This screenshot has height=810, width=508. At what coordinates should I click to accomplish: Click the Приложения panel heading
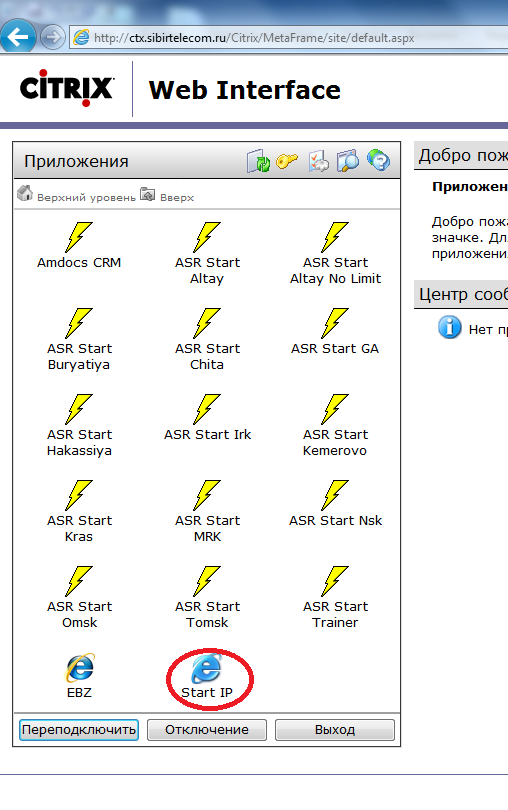point(76,161)
